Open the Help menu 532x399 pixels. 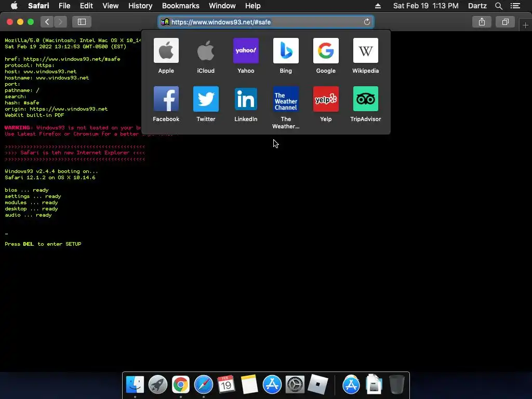tap(253, 6)
